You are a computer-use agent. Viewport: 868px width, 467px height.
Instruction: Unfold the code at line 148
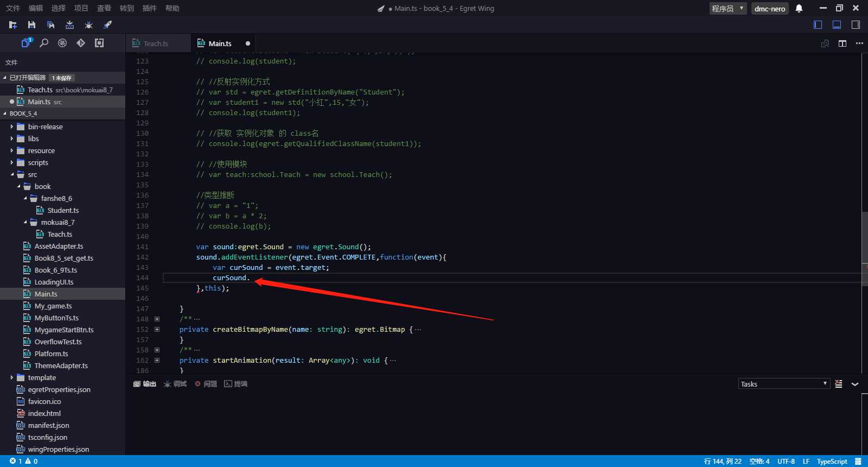(157, 319)
